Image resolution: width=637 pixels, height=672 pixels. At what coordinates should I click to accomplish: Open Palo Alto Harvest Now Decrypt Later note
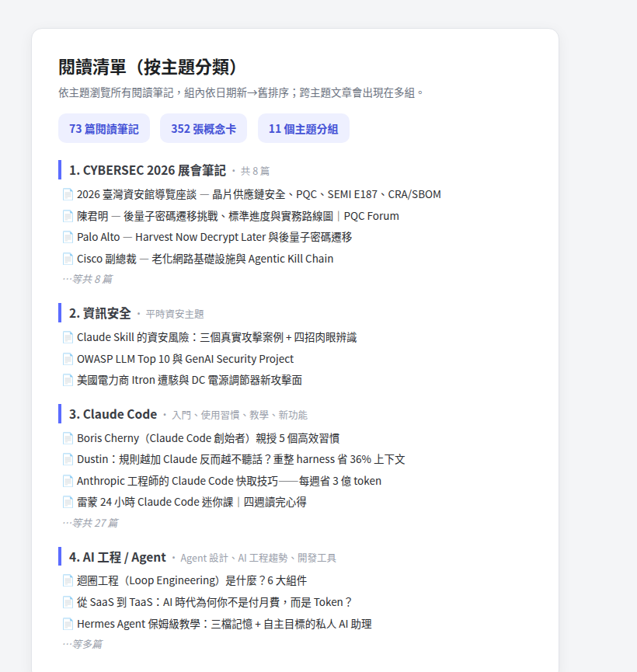[x=214, y=237]
